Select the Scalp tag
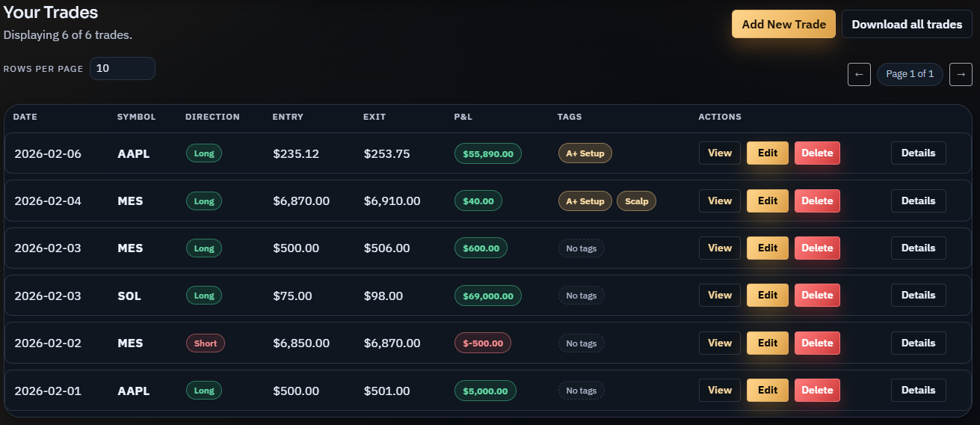This screenshot has height=425, width=980. click(636, 201)
